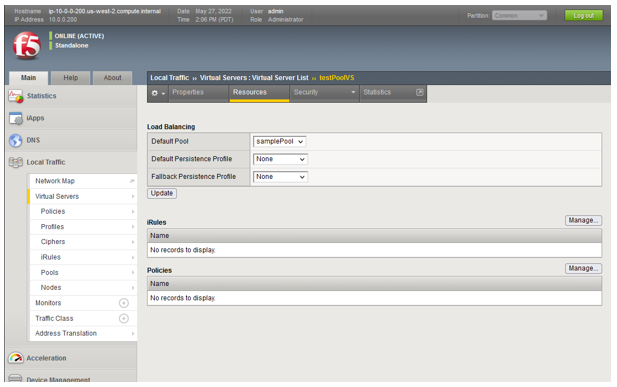The image size is (617, 387).
Task: Click Manage button for Policies
Action: coord(583,268)
